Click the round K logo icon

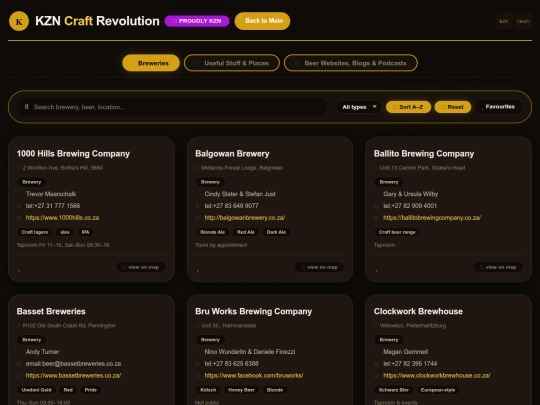coord(19,21)
